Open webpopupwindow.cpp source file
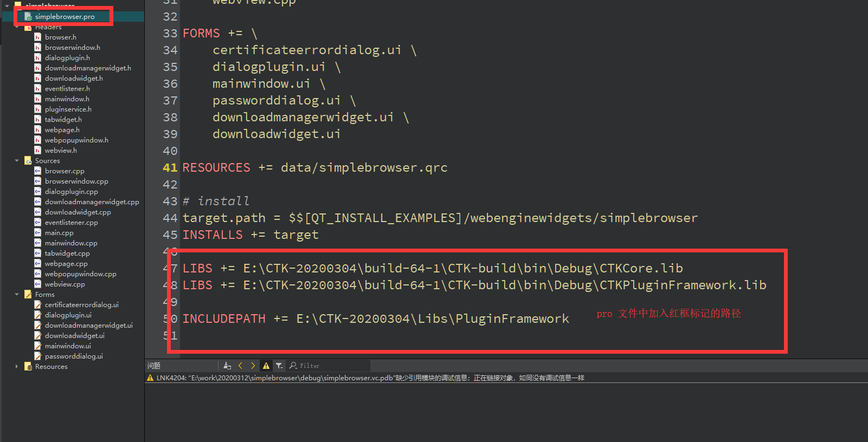868x442 pixels. pyautogui.click(x=80, y=274)
